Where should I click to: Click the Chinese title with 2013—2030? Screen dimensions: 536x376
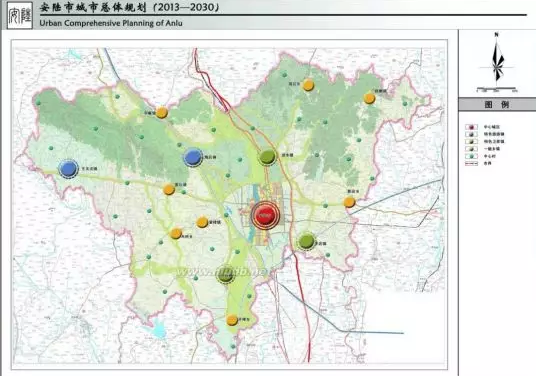129,8
